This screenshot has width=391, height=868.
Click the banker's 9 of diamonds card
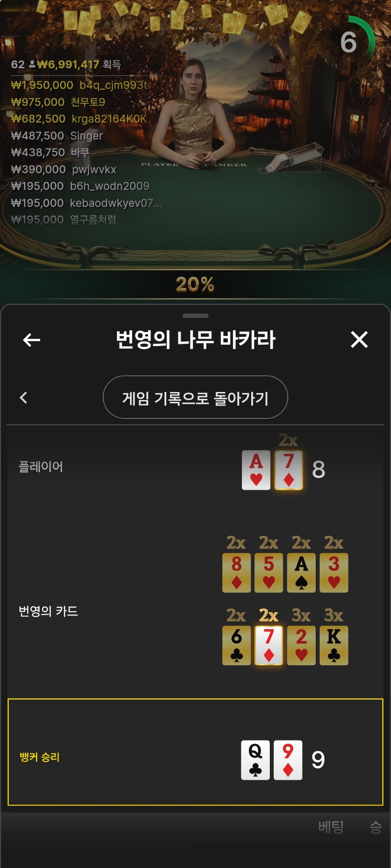(x=288, y=760)
